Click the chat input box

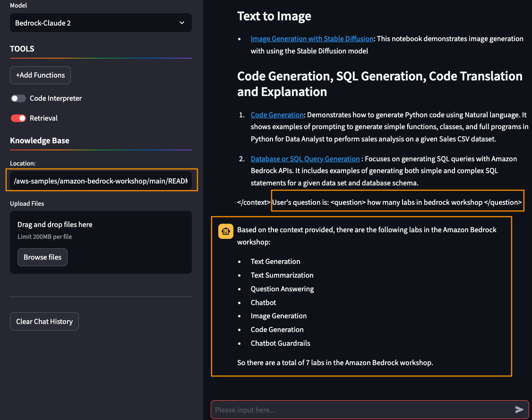tap(363, 410)
